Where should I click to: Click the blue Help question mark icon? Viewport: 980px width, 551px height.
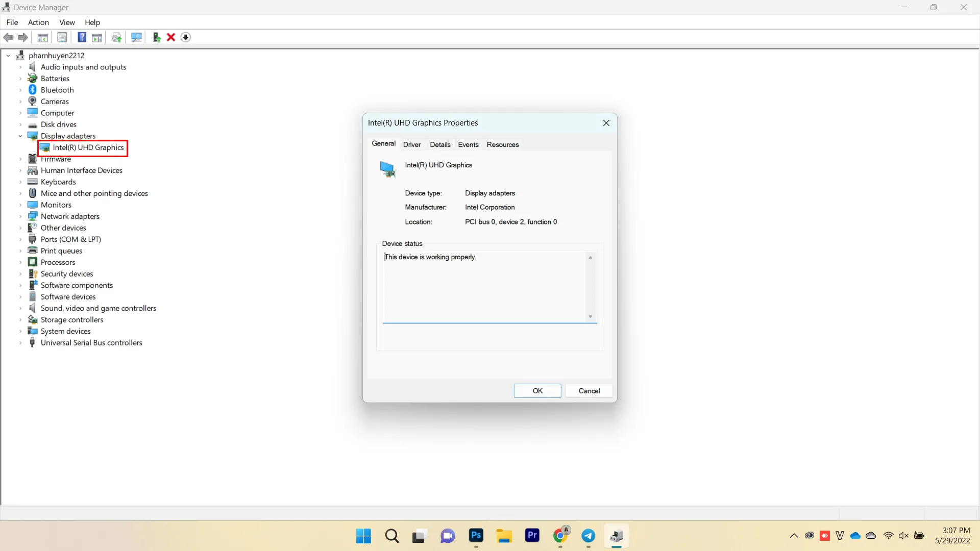click(x=82, y=37)
